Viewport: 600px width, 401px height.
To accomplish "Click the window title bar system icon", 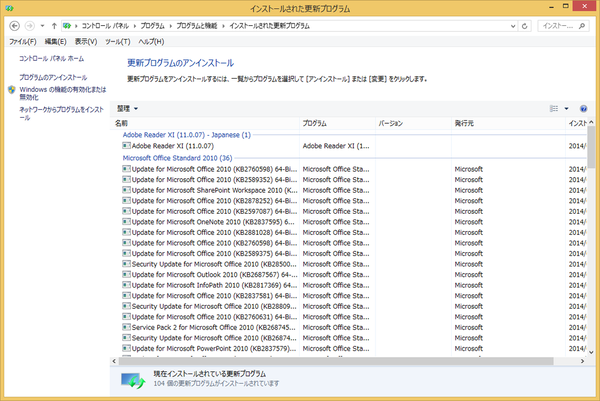I will tap(9, 8).
